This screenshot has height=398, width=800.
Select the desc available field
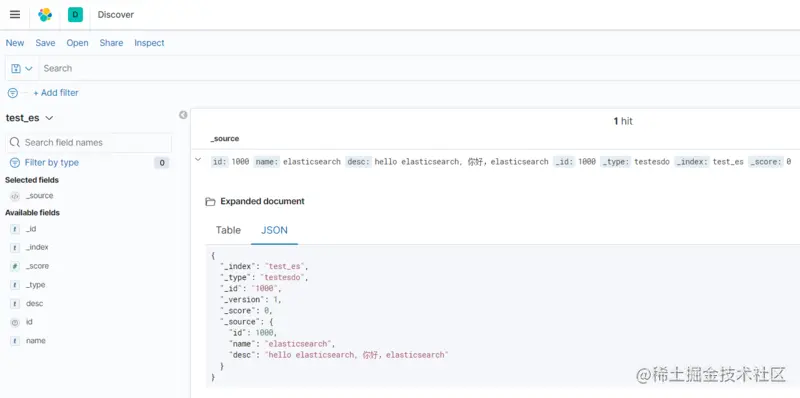tap(35, 304)
